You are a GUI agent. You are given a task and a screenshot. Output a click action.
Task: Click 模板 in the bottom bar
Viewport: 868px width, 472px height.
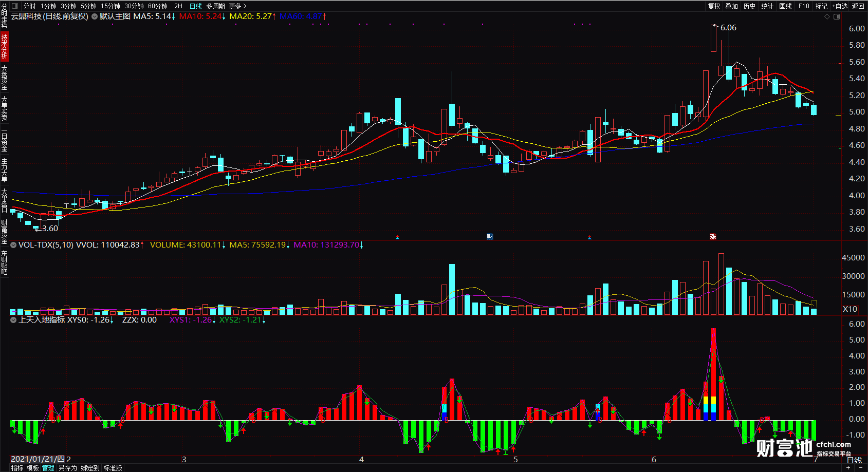[33, 468]
